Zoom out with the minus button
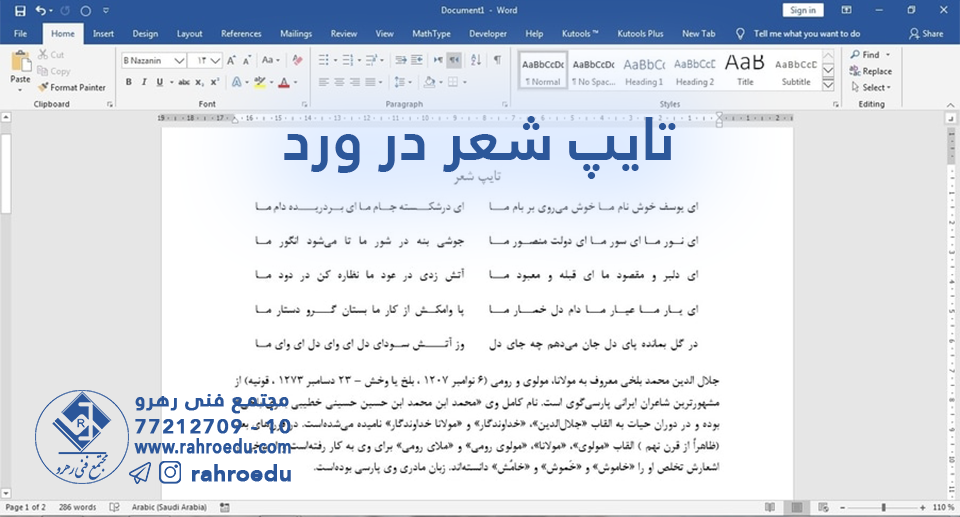960x517 pixels. (x=842, y=508)
